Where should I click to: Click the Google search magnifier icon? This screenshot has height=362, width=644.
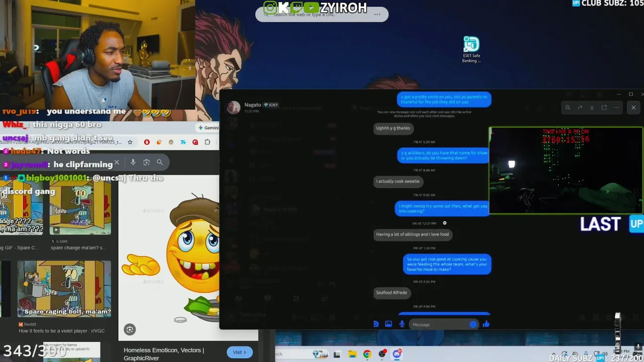[x=159, y=162]
